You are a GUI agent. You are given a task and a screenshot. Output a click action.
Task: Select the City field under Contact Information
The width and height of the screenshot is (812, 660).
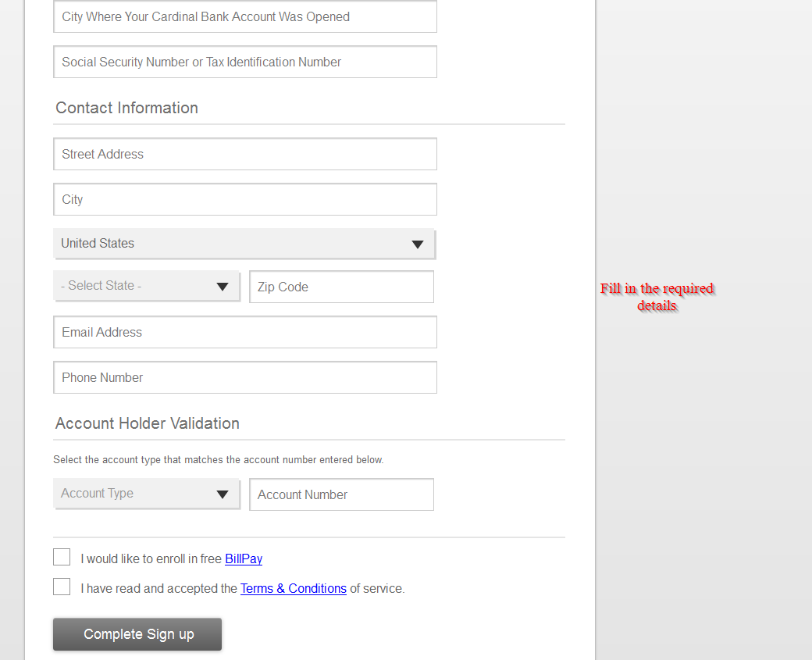244,200
